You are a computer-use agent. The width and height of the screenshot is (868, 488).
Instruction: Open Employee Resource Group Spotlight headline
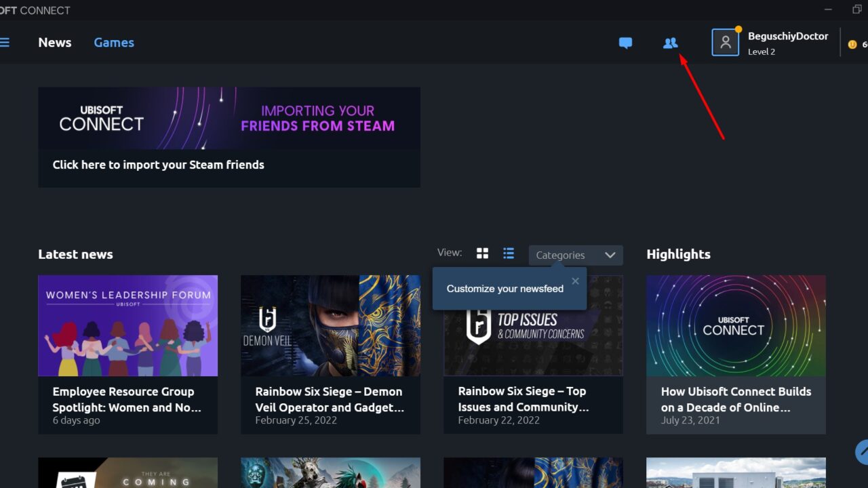[127, 399]
